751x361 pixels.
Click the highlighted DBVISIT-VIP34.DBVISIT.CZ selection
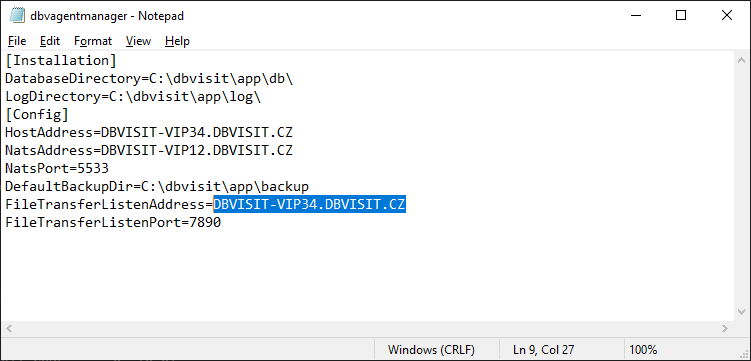tap(309, 205)
